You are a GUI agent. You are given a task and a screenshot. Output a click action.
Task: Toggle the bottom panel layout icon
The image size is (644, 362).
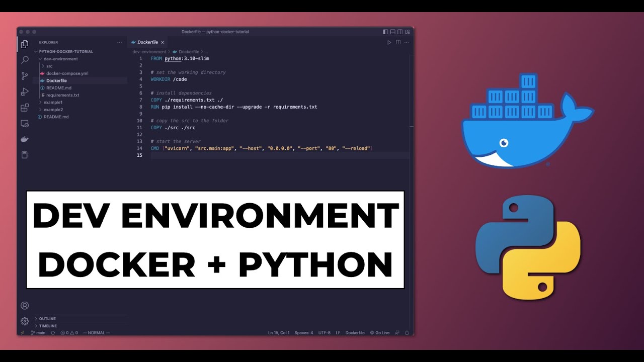coord(392,32)
